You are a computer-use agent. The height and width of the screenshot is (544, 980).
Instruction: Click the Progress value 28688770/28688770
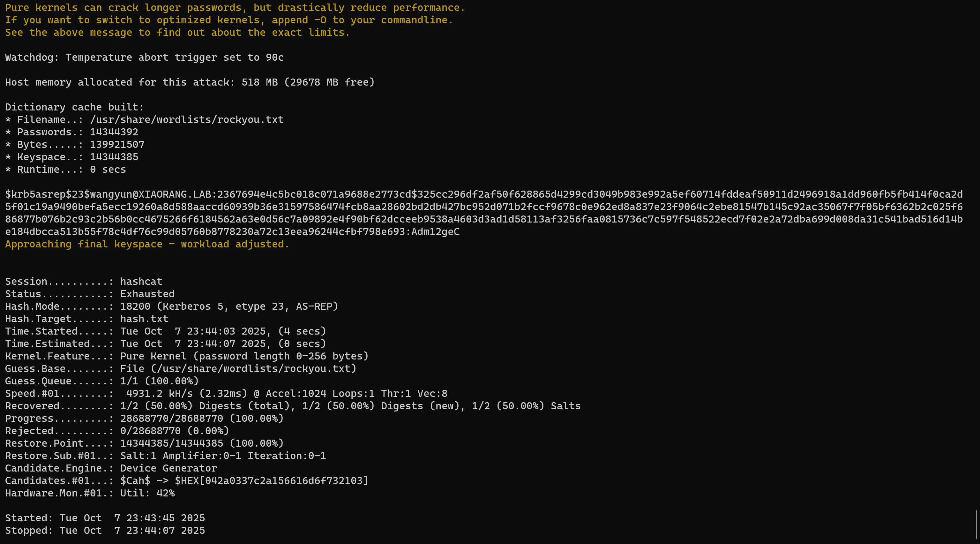point(172,419)
